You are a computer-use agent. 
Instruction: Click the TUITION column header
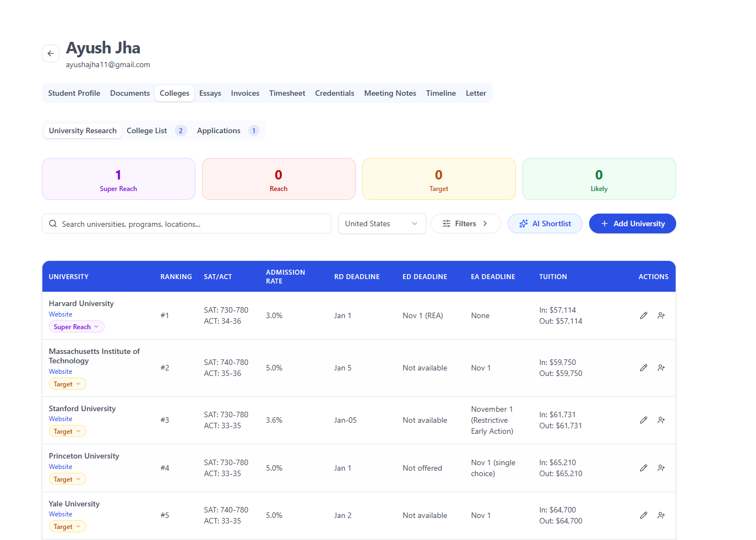coord(553,277)
